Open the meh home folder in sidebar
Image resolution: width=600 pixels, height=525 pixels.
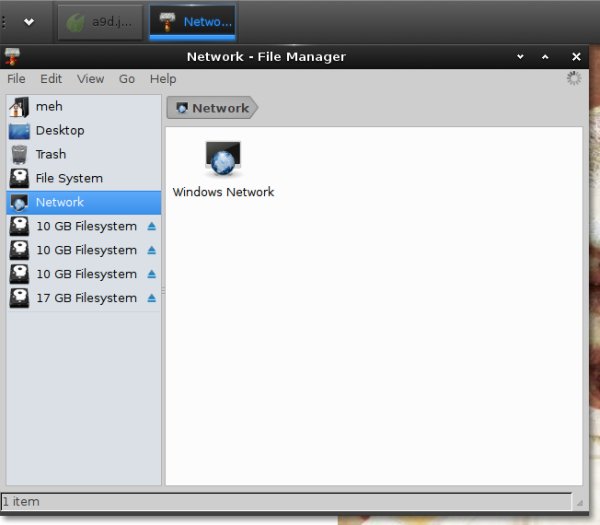pyautogui.click(x=49, y=106)
